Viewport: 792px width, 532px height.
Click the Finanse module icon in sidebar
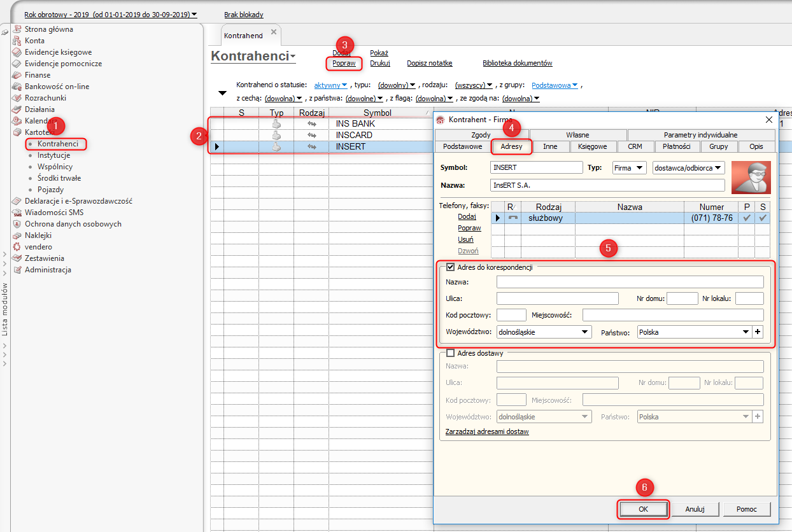pyautogui.click(x=17, y=75)
